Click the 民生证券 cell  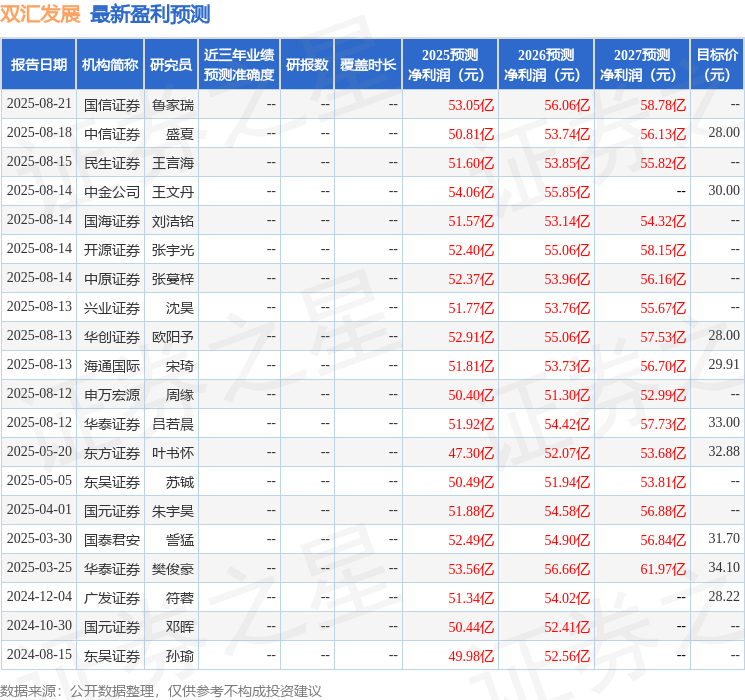click(112, 163)
